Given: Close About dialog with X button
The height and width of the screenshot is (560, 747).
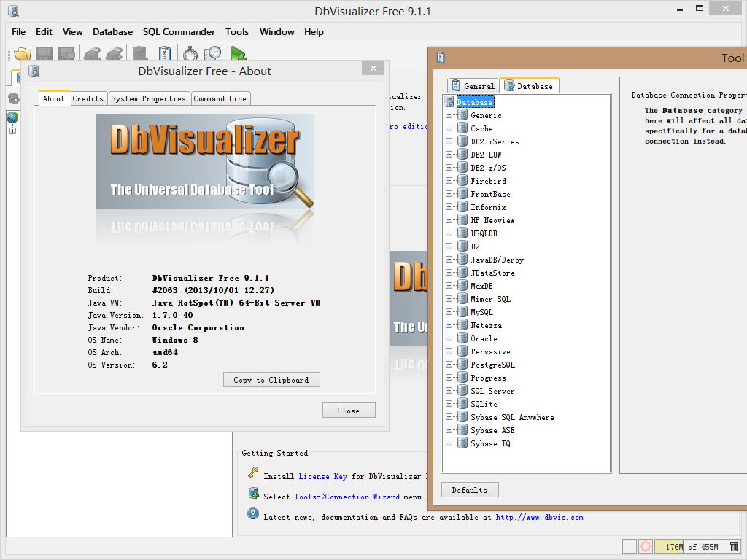Looking at the screenshot, I should [373, 69].
